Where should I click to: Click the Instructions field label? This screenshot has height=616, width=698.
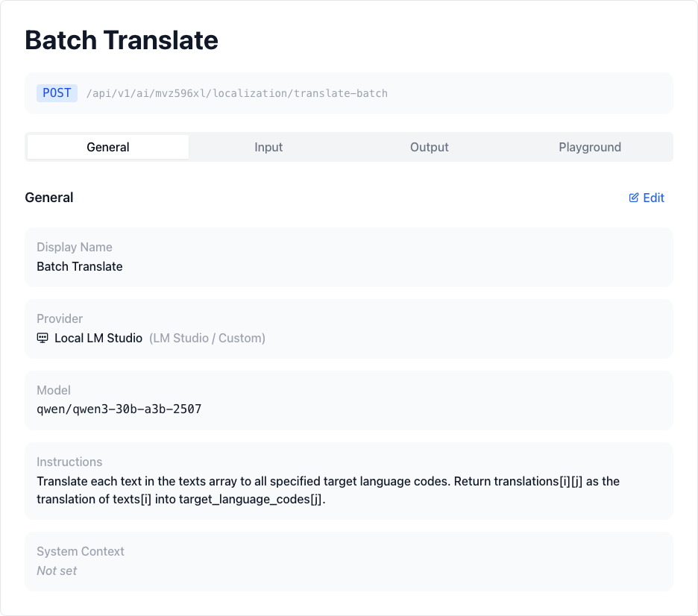(x=69, y=462)
